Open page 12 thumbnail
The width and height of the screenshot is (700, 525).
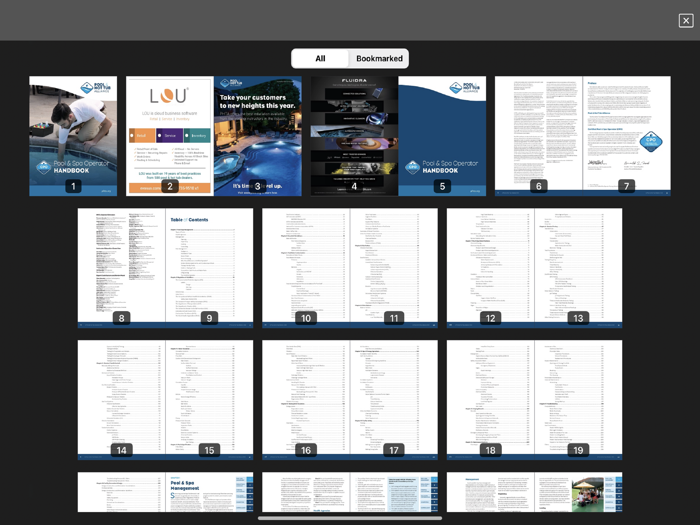tap(491, 268)
